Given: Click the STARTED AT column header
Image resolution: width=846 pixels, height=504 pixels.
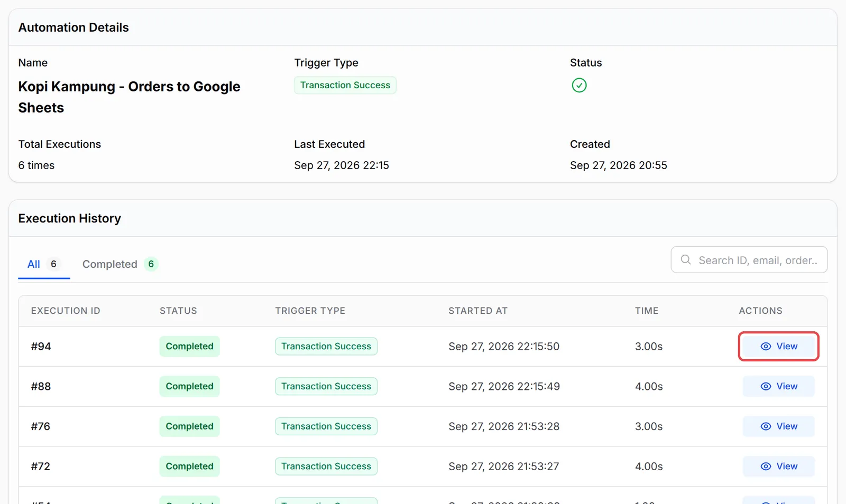Looking at the screenshot, I should [x=478, y=311].
